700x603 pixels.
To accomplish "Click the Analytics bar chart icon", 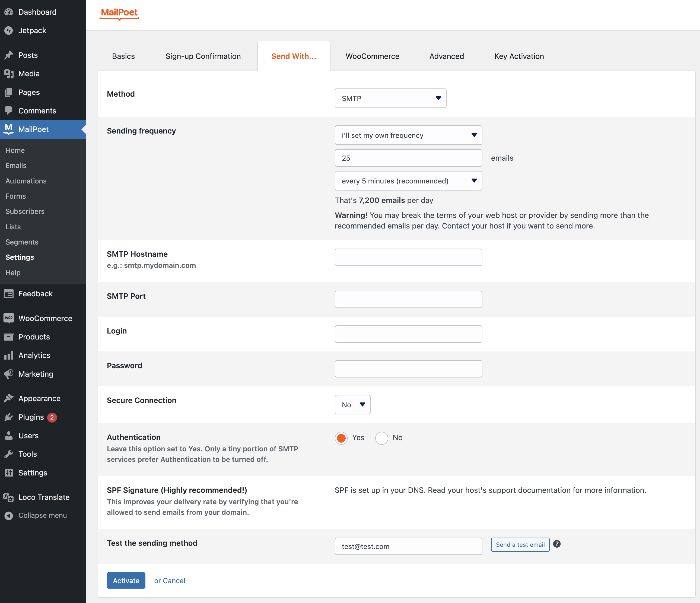I will tap(8, 355).
